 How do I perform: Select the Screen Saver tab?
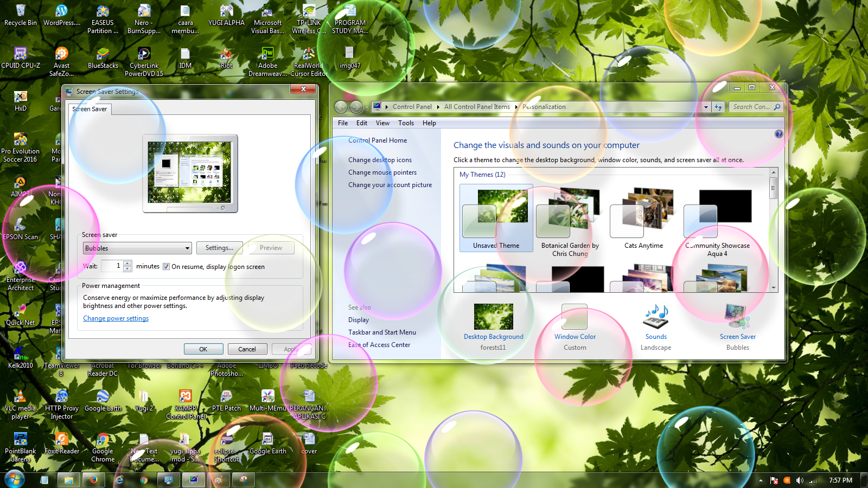click(x=90, y=109)
